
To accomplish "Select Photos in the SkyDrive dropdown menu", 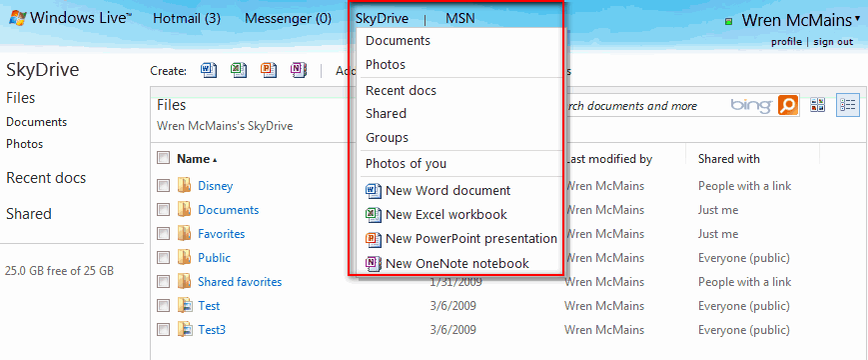I will coord(386,64).
